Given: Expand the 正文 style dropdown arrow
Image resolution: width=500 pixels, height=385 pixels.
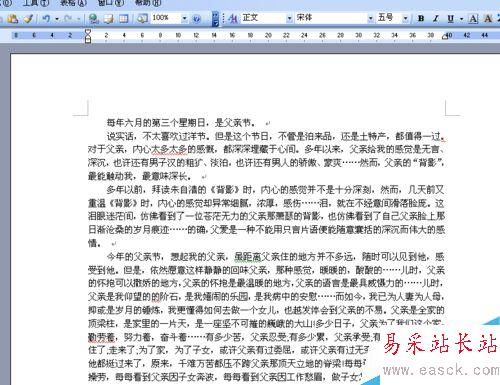Looking at the screenshot, I should (289, 18).
